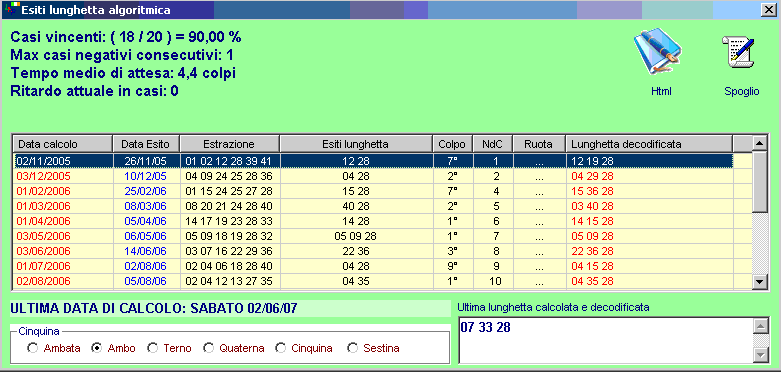781x372 pixels.
Task: Click the NdC column header
Action: [493, 144]
